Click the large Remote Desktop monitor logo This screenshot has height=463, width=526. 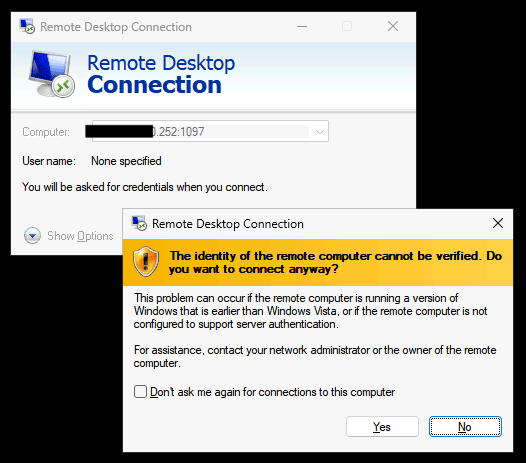51,74
